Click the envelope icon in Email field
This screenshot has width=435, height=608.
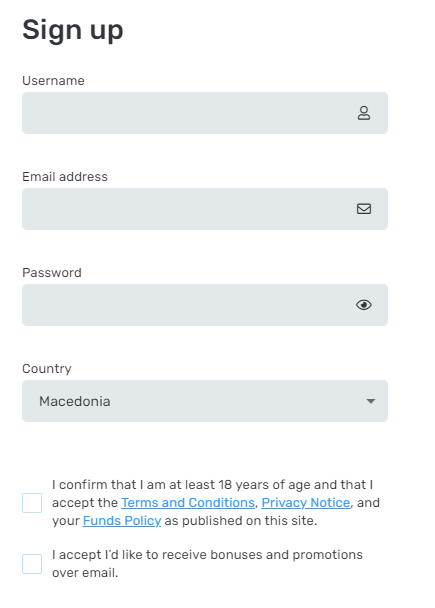(x=364, y=209)
